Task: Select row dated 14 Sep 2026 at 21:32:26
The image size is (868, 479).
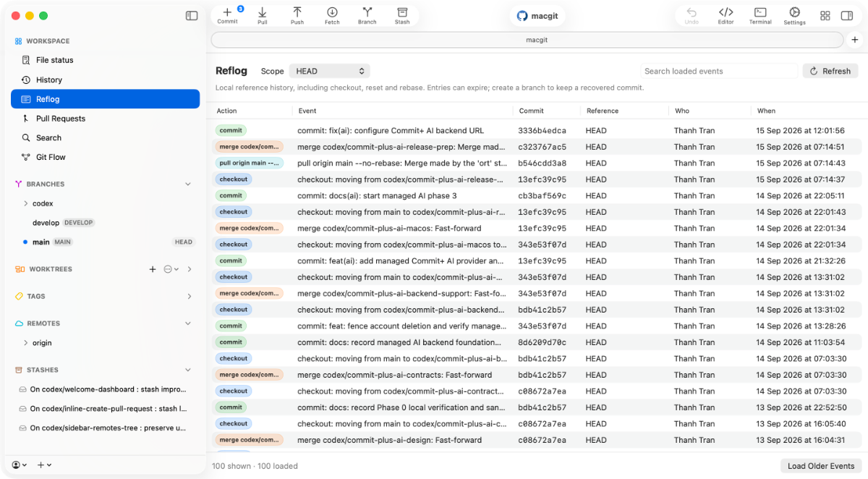Action: tap(537, 261)
